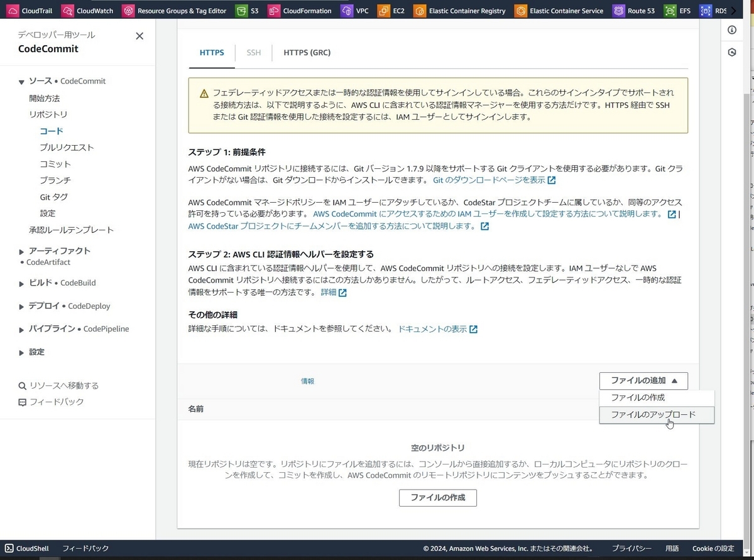The height and width of the screenshot is (560, 754).
Task: Collapse the ファイルの追加 dropdown
Action: 643,380
